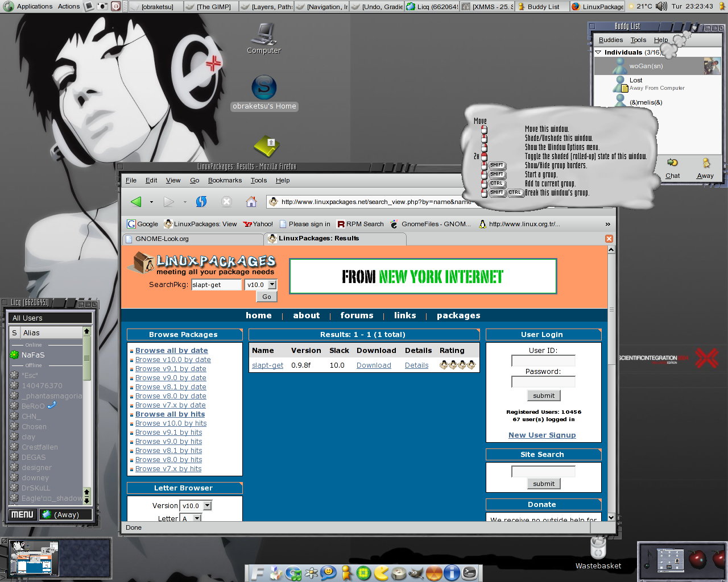Click the white daisy flower dock icon
728x582 pixels.
[x=311, y=573]
